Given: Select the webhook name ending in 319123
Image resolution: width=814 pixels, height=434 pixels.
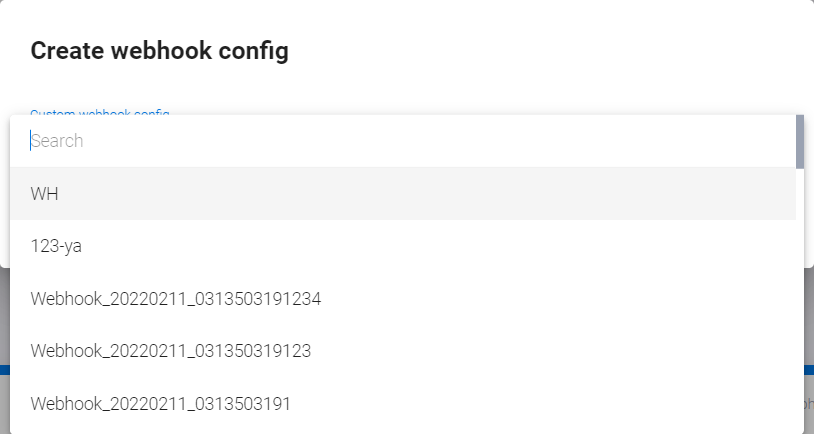Looking at the screenshot, I should [x=400, y=351].
